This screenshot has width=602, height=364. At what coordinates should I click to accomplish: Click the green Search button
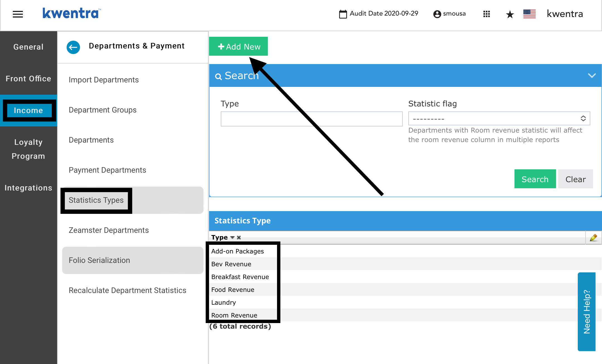pyautogui.click(x=535, y=179)
